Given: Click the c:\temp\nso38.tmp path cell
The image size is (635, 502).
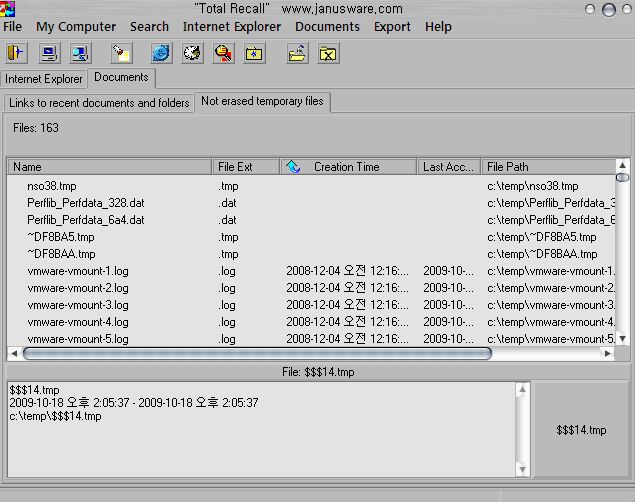Looking at the screenshot, I should click(533, 186).
